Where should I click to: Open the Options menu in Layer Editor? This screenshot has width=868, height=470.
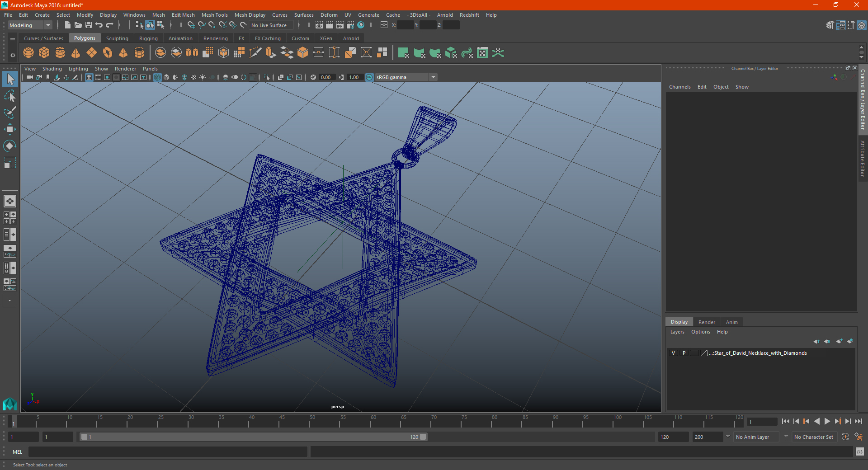[700, 332]
